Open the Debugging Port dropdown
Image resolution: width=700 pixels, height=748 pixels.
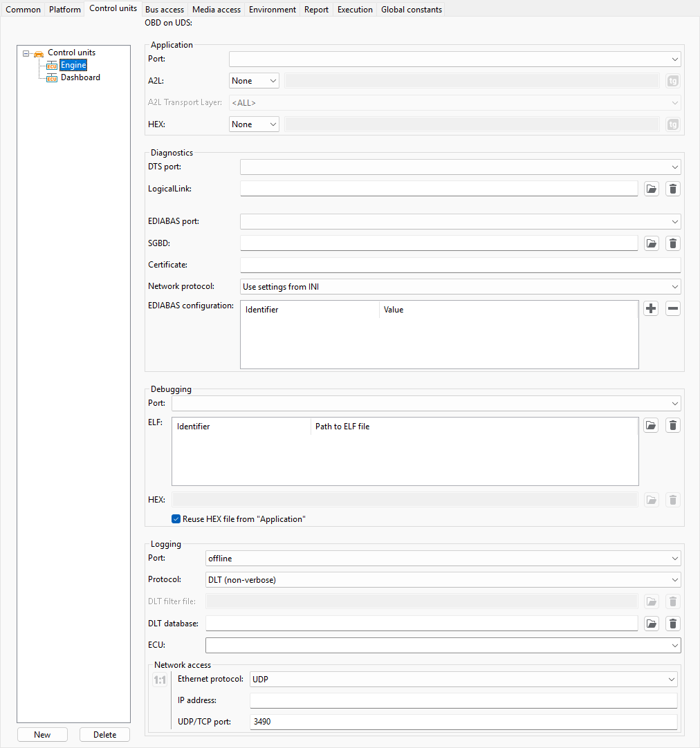pyautogui.click(x=426, y=403)
